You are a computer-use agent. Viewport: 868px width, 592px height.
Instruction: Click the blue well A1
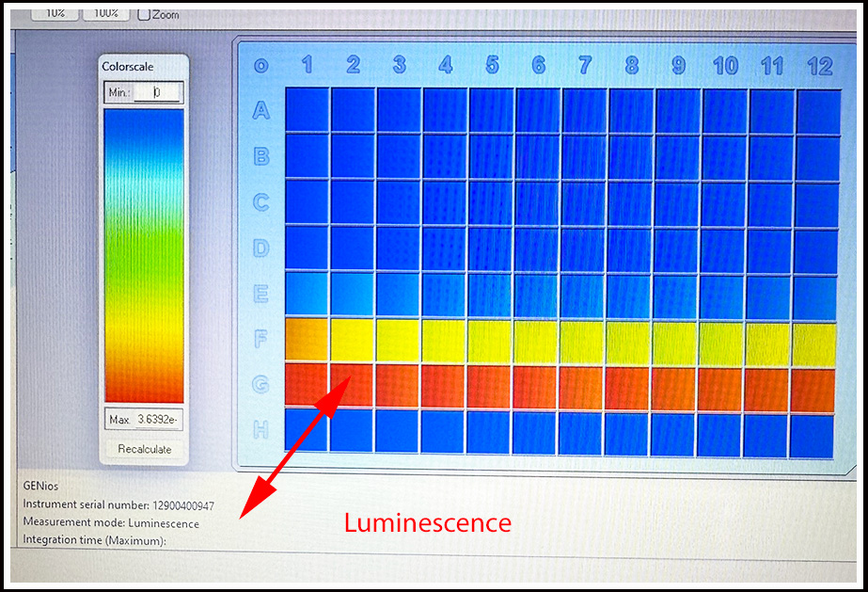[x=307, y=110]
